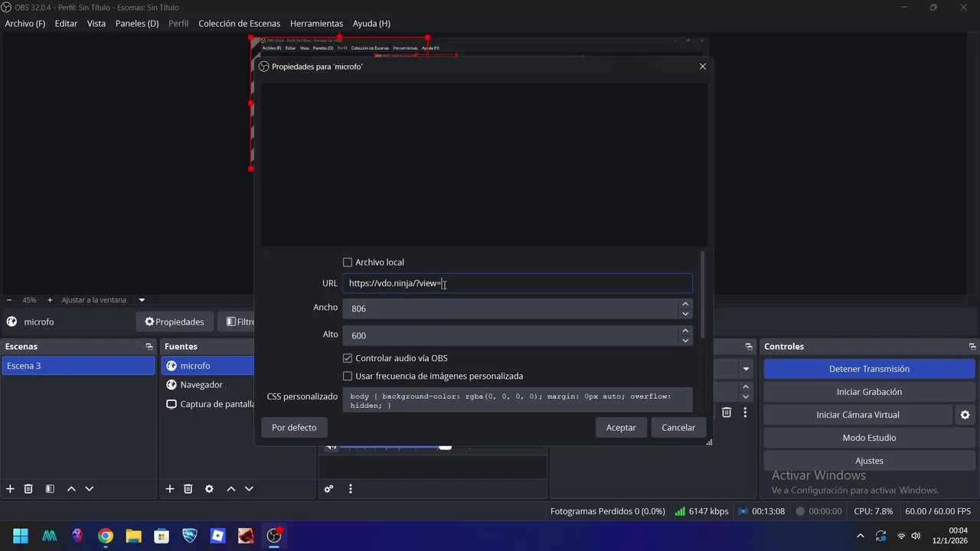This screenshot has width=980, height=551.
Task: Reset settings with Por defecto button
Action: [294, 428]
